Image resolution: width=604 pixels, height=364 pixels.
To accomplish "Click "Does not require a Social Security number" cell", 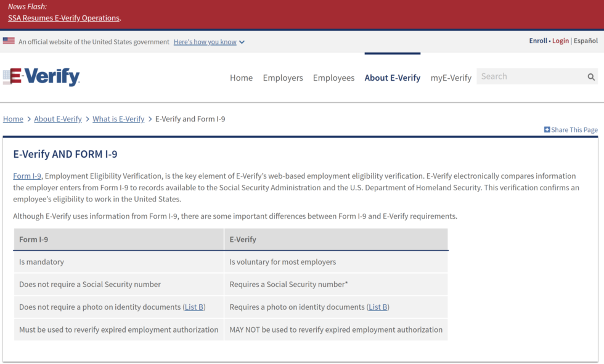I will coord(118,285).
